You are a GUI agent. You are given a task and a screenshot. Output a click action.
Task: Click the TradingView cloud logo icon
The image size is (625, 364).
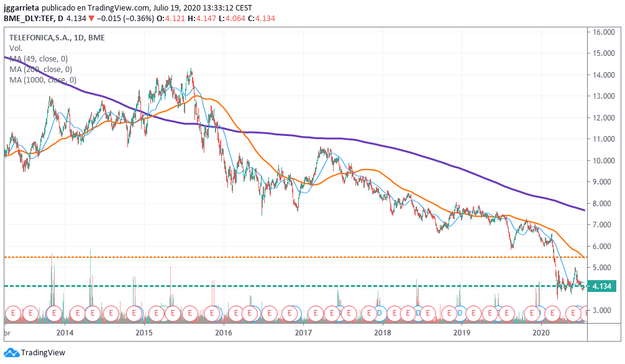(x=11, y=352)
